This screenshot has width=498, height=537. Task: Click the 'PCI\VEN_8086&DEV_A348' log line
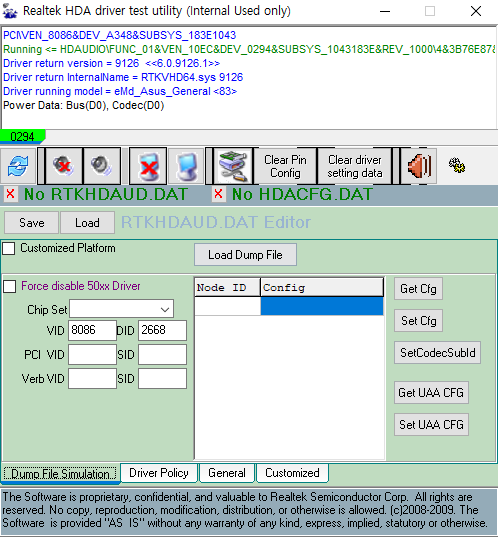tap(120, 35)
